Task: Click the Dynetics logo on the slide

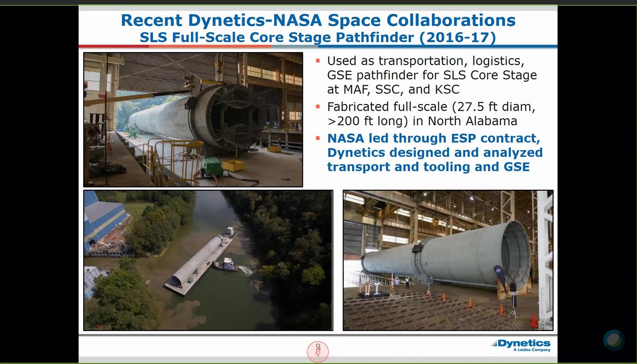Action: point(521,345)
